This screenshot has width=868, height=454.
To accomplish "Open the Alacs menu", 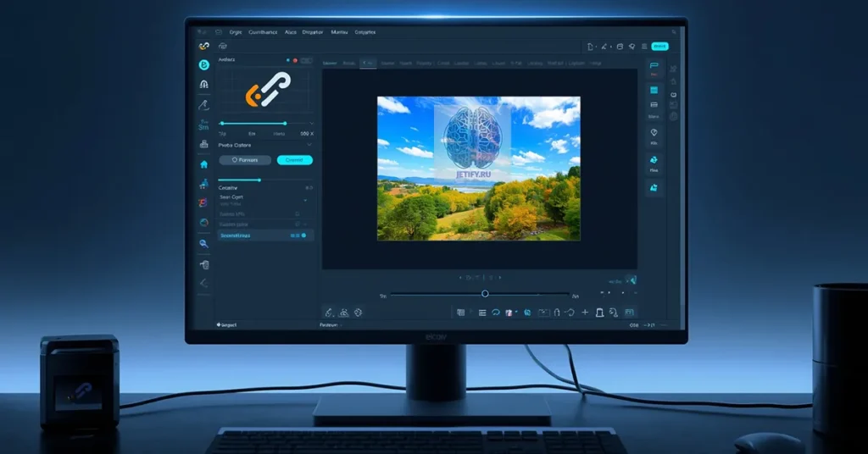I will [x=291, y=32].
